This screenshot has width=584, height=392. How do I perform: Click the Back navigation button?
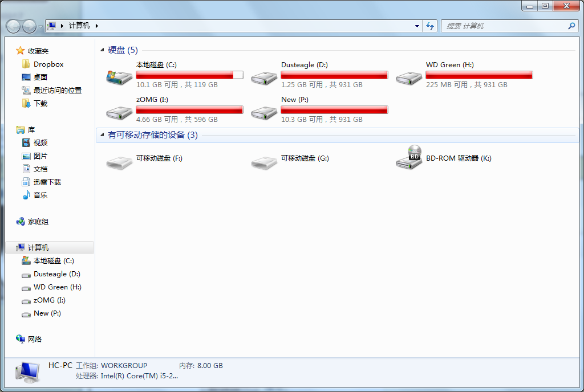(14, 26)
